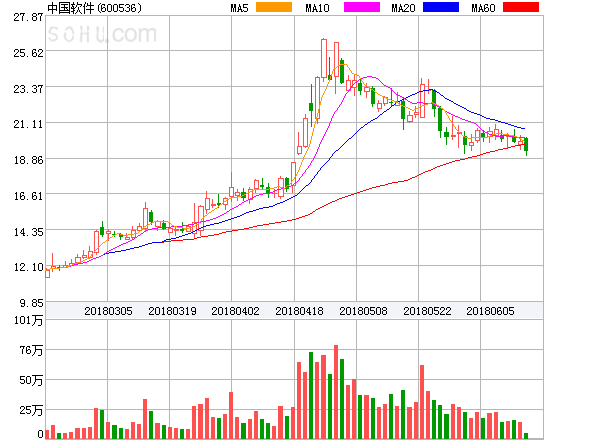Click the stock title 中国软件 (600536)

point(94,8)
